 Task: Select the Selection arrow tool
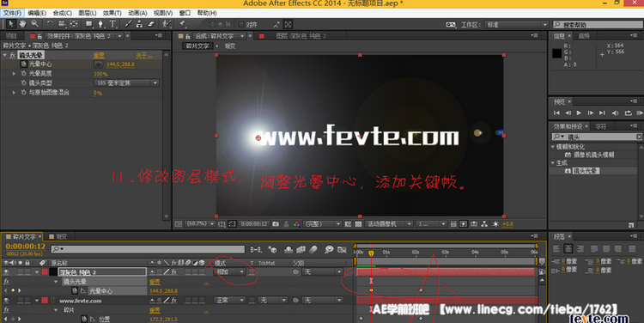tap(11, 24)
